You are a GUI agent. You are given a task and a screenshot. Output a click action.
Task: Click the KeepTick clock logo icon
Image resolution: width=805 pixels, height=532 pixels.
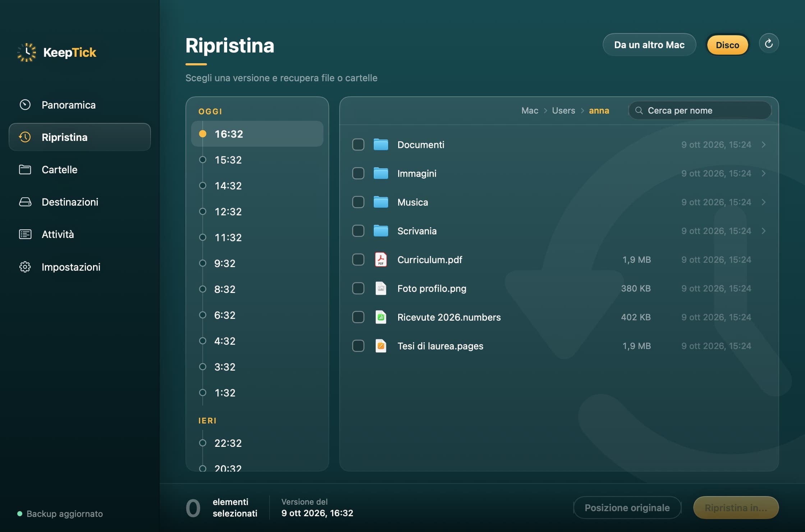click(x=27, y=52)
